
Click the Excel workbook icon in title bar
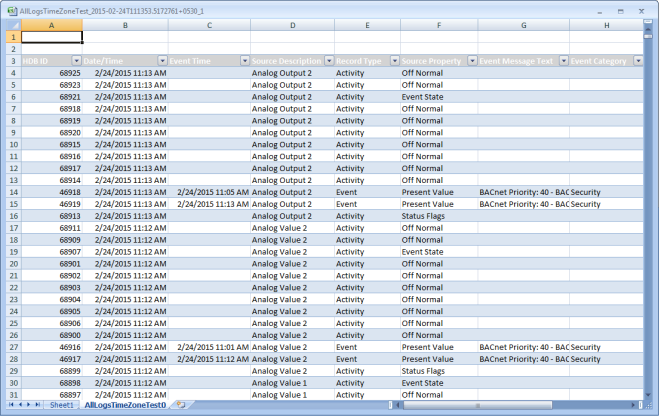tap(10, 8)
